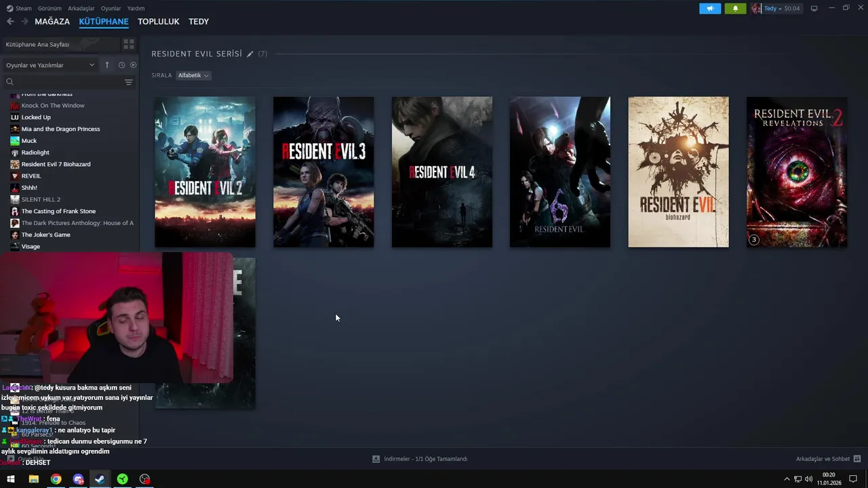Switch to Big Picture mode monitor icon

814,9
